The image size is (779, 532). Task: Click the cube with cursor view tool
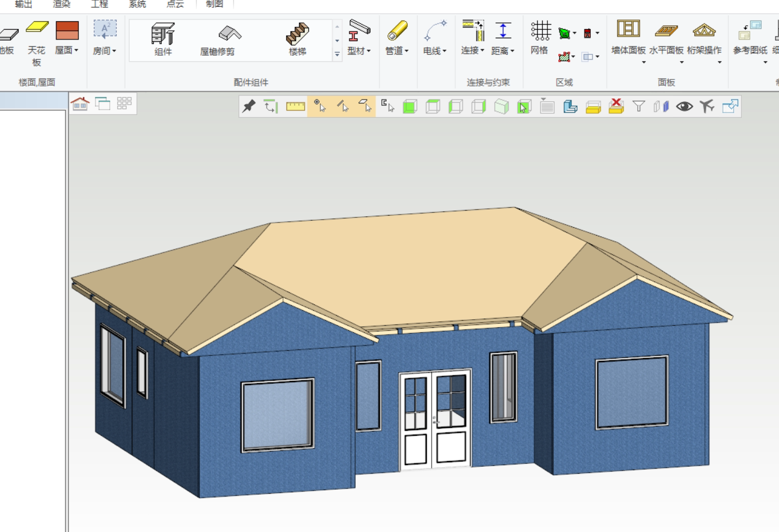[x=524, y=106]
